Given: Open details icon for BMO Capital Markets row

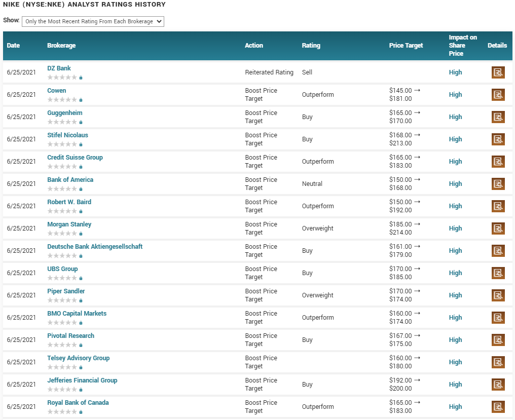Looking at the screenshot, I should coord(498,318).
